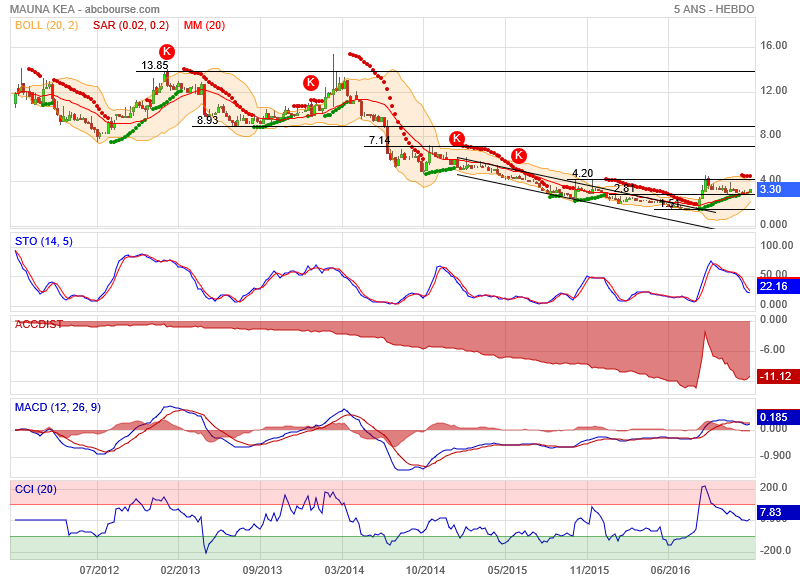
Task: Click the CCI (20) indicator label
Action: (36, 489)
